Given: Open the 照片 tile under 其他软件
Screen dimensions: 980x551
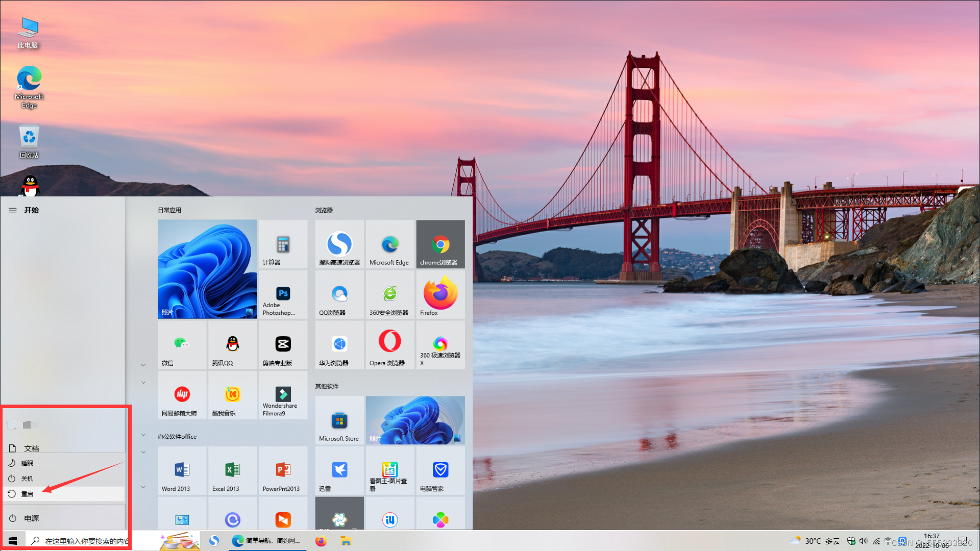Looking at the screenshot, I should (x=415, y=420).
